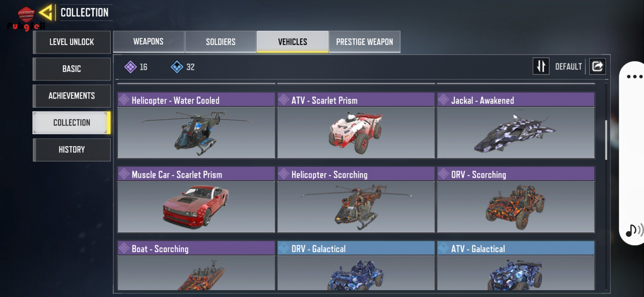Open the HISTORY section
This screenshot has height=297, width=644.
tap(72, 150)
